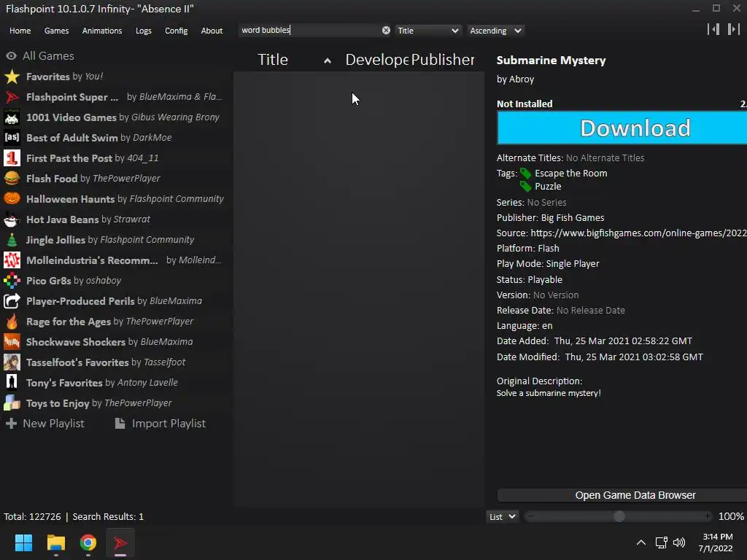Screen dimensions: 747x560
Task: Click the 'by Abroy' developer text
Action: point(516,79)
